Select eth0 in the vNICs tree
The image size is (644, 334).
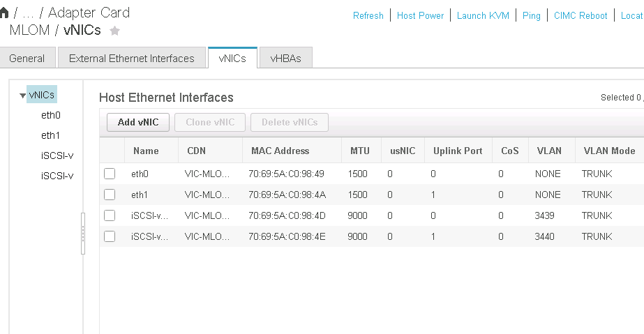tap(51, 115)
